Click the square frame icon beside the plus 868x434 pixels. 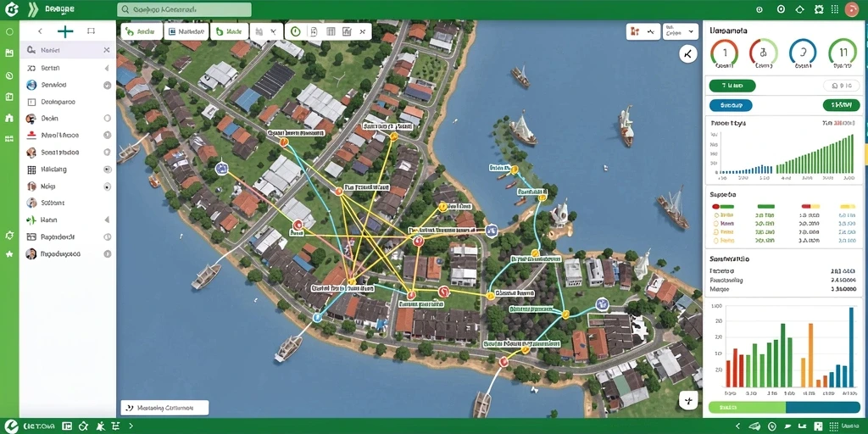[92, 31]
